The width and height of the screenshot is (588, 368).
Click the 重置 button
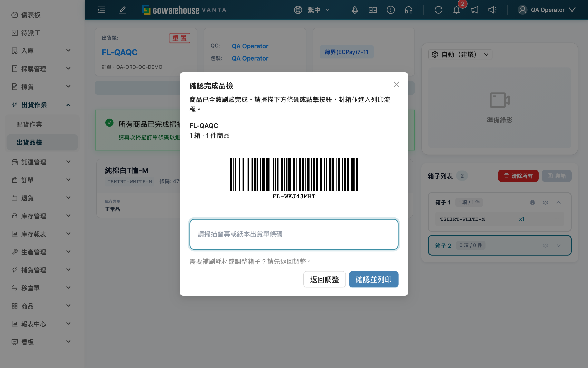point(179,38)
